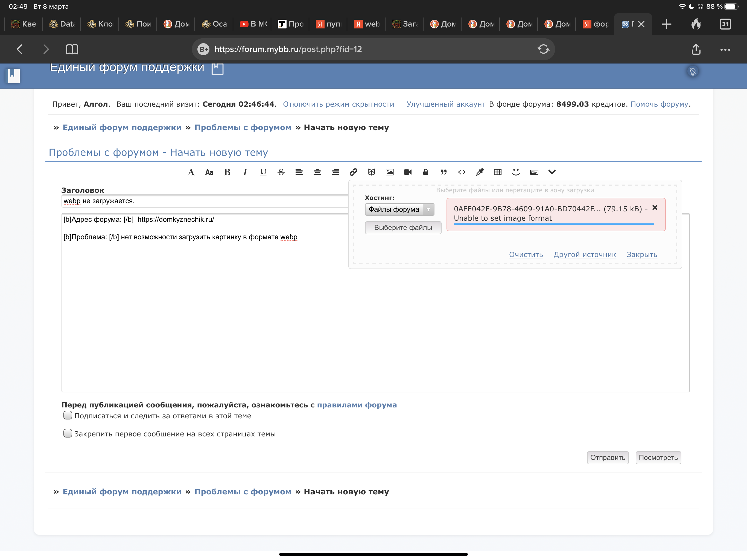Insert video with camera icon

(x=408, y=172)
